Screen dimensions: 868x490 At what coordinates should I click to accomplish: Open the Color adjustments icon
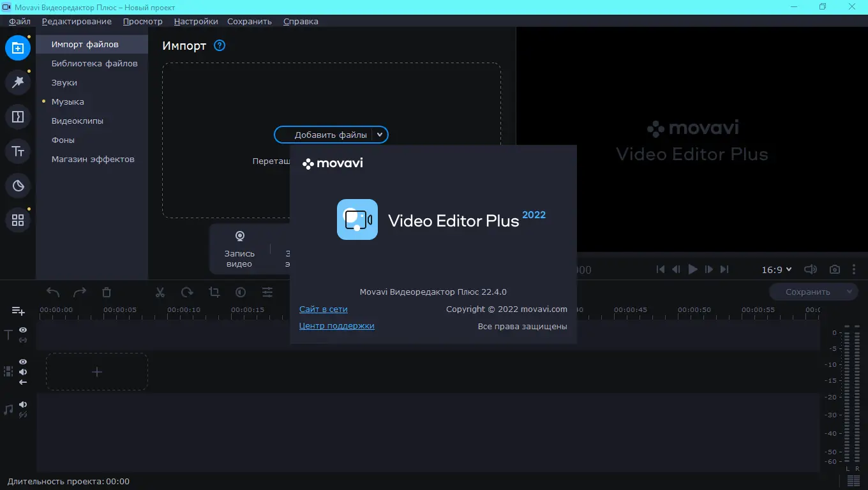241,292
